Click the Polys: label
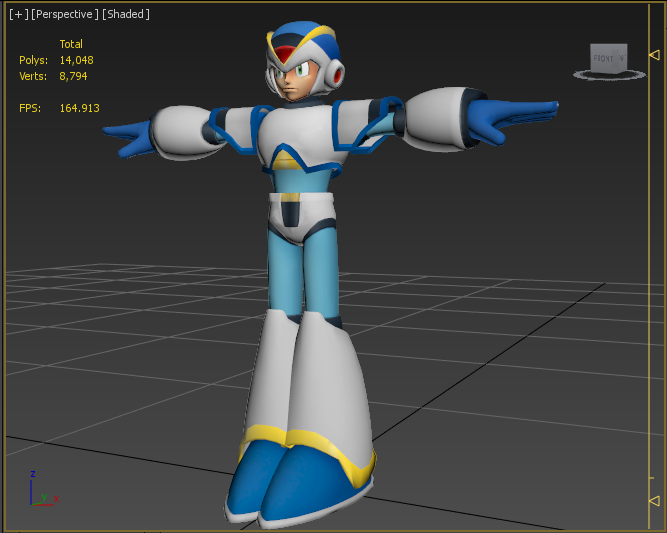Screen dimensions: 667x533 click(x=34, y=60)
